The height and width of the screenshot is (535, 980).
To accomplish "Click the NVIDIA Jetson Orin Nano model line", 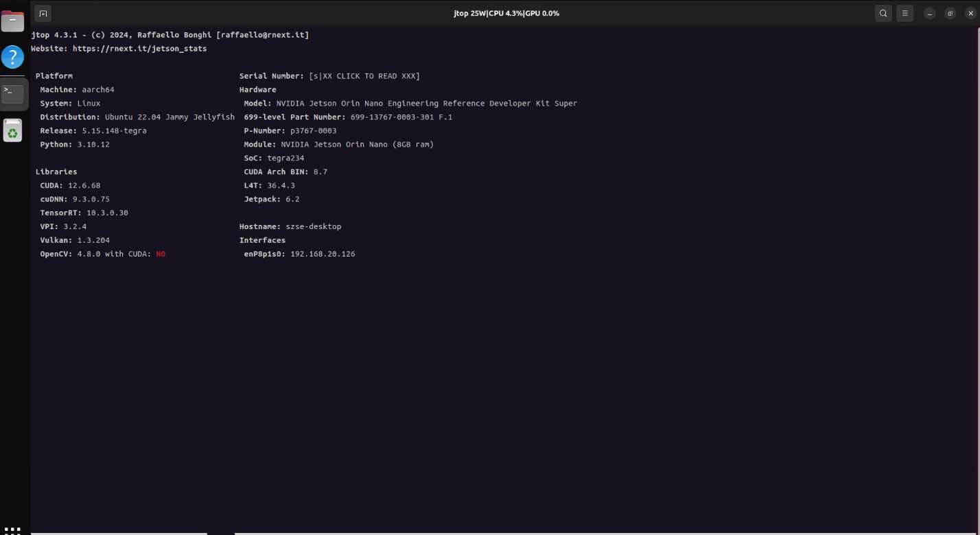I will 412,103.
